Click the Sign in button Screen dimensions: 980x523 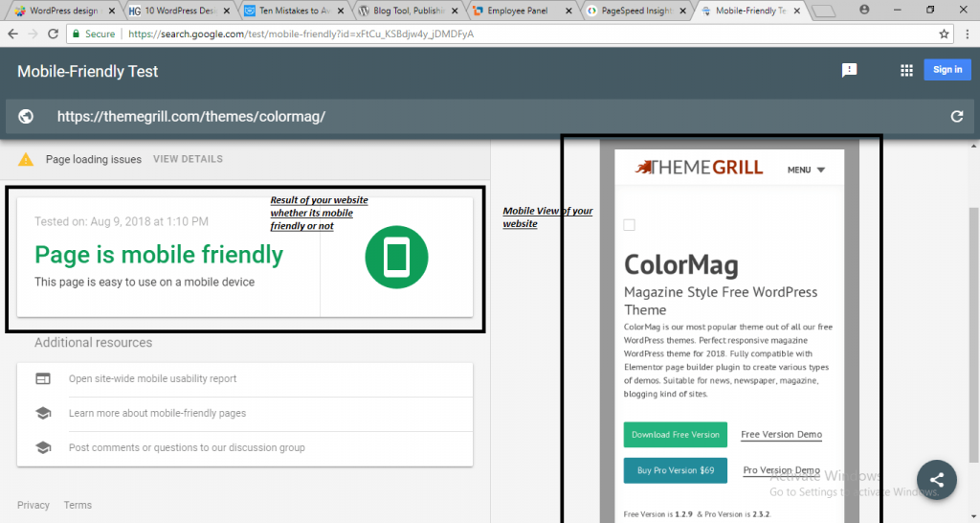947,69
